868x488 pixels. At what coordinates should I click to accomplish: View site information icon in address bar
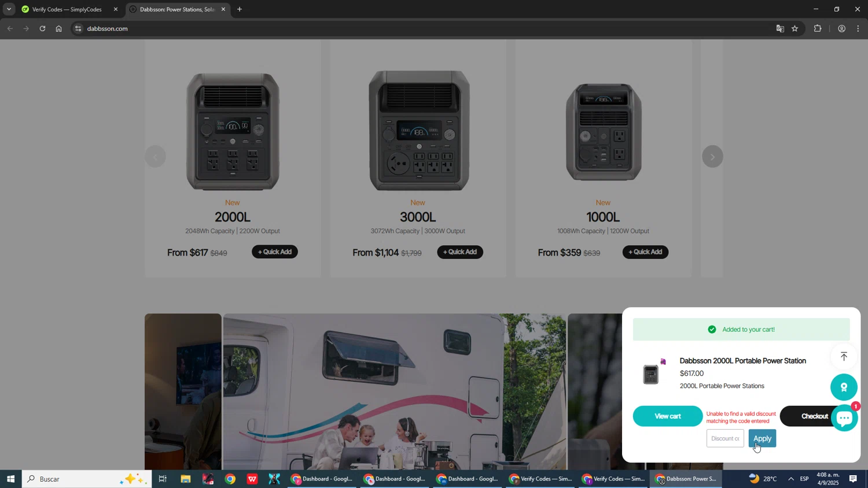[x=78, y=28]
